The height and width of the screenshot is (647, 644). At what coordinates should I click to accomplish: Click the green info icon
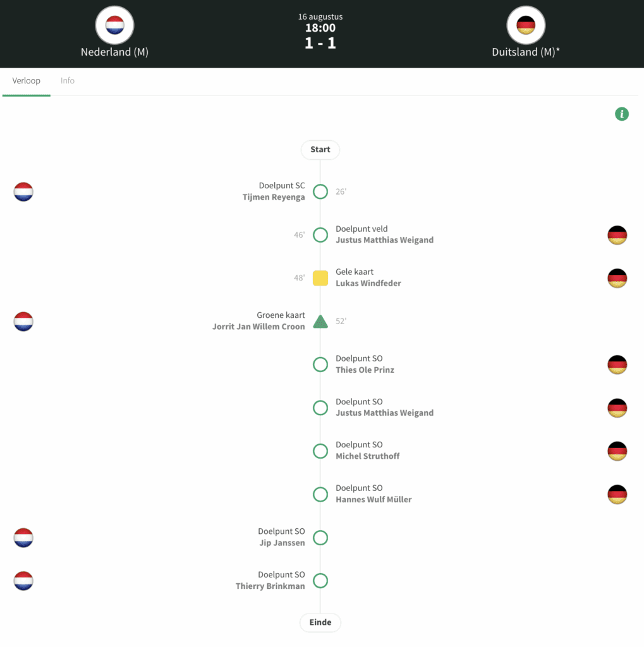622,114
